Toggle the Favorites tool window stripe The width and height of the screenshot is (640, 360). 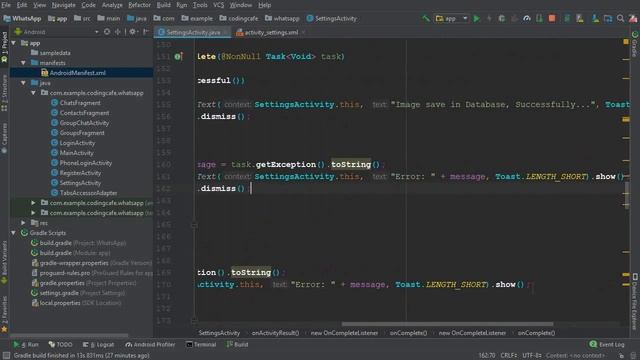(4, 314)
